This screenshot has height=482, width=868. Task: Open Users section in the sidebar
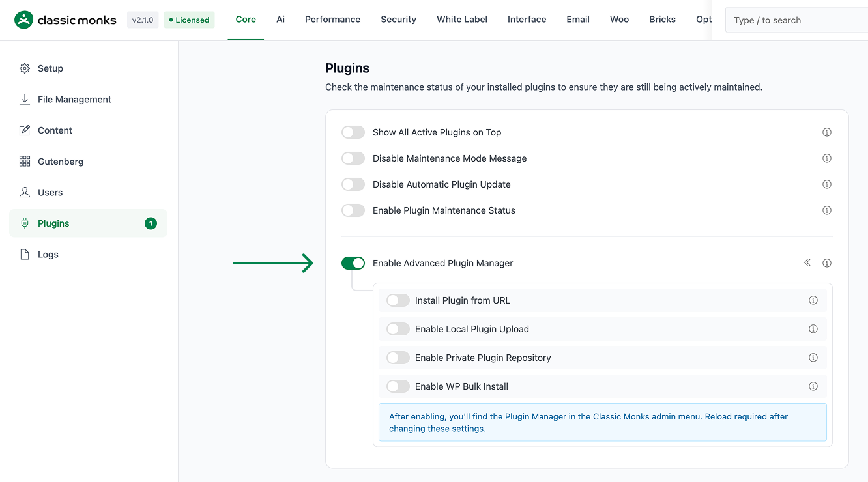[x=88, y=192]
